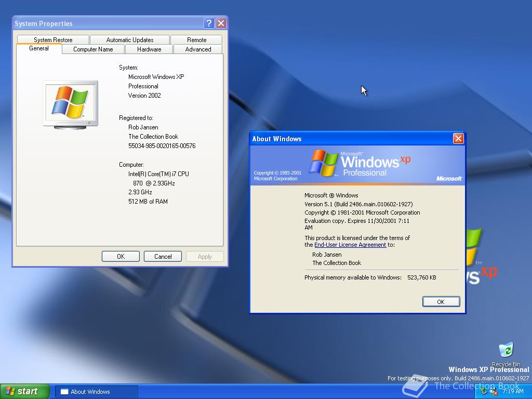This screenshot has height=399, width=532.
Task: Click the 'Version 5.1 (Build 2486...)' line
Action: [358, 204]
